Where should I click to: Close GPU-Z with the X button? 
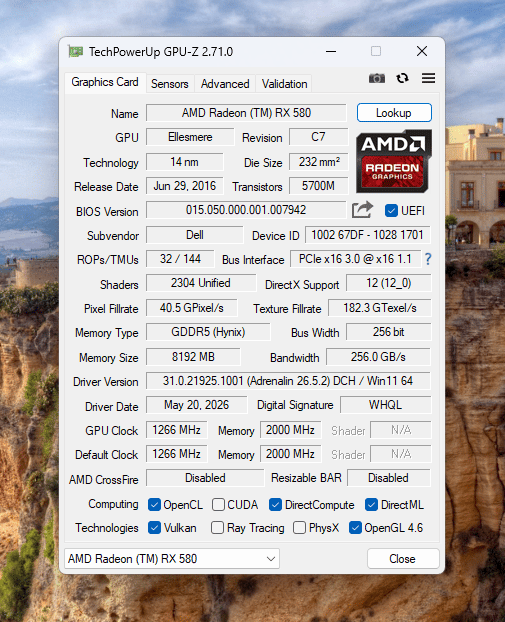click(x=422, y=51)
